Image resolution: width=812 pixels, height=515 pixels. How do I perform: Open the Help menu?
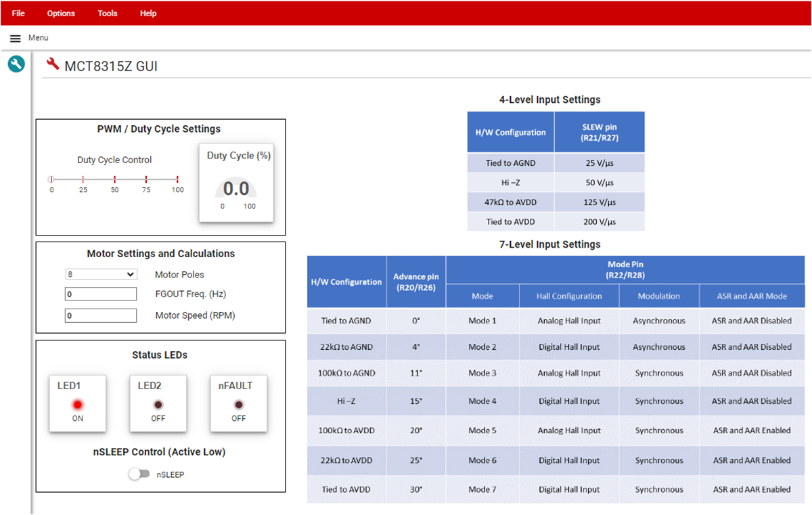click(148, 14)
